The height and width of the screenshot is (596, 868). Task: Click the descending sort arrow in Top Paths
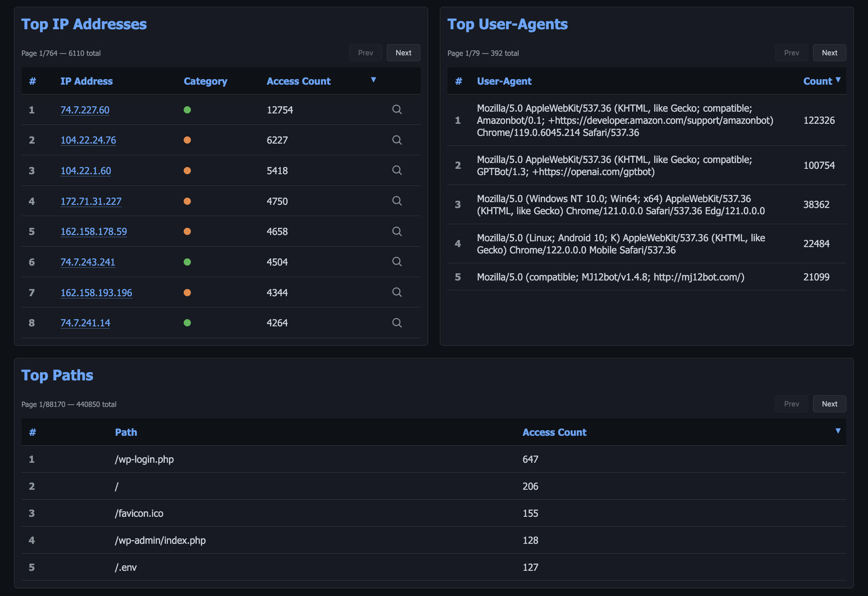pos(838,431)
